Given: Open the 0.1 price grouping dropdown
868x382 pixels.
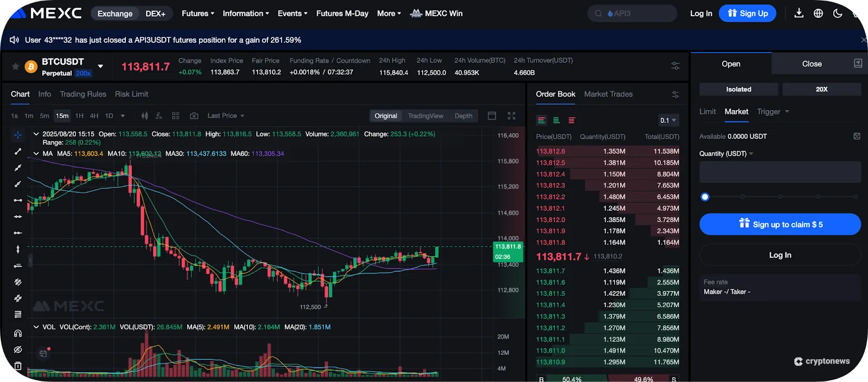Looking at the screenshot, I should [668, 120].
